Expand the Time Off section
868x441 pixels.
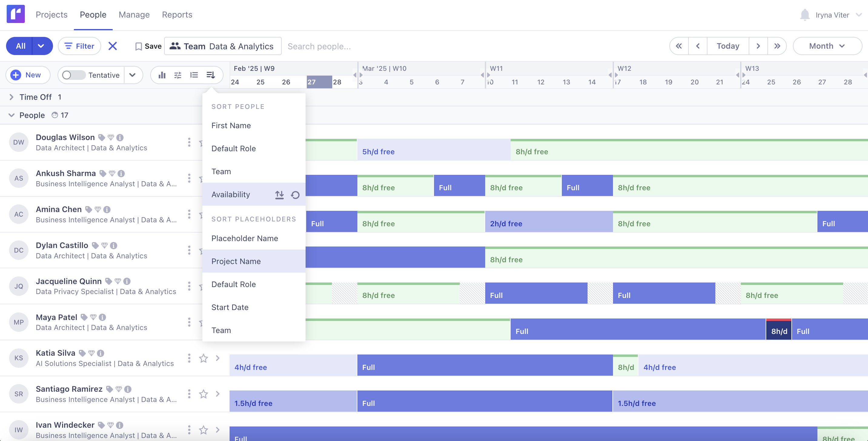pos(12,97)
